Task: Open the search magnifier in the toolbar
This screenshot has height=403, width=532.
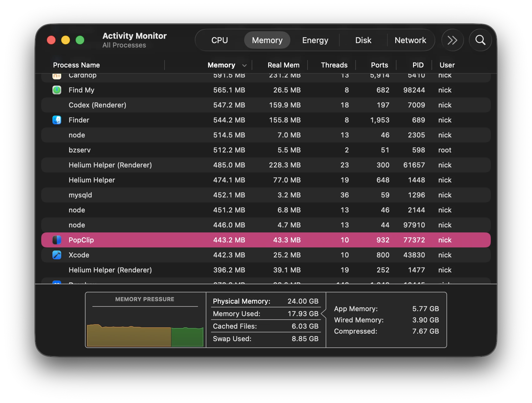Action: (x=480, y=40)
